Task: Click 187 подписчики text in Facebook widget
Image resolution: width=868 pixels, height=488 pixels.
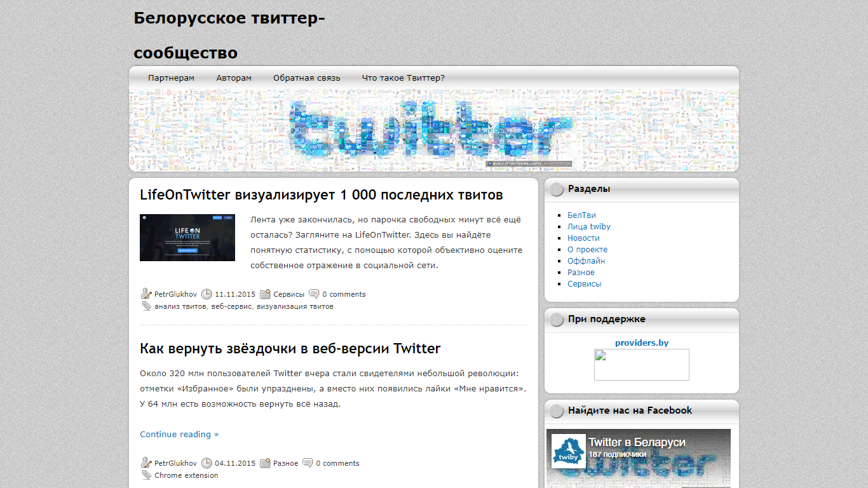Action: (617, 454)
